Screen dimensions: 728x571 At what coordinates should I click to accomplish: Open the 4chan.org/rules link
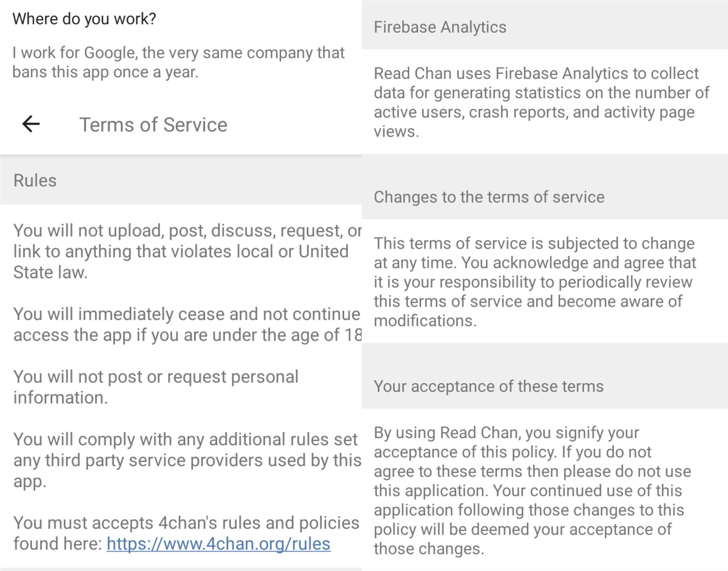[218, 544]
